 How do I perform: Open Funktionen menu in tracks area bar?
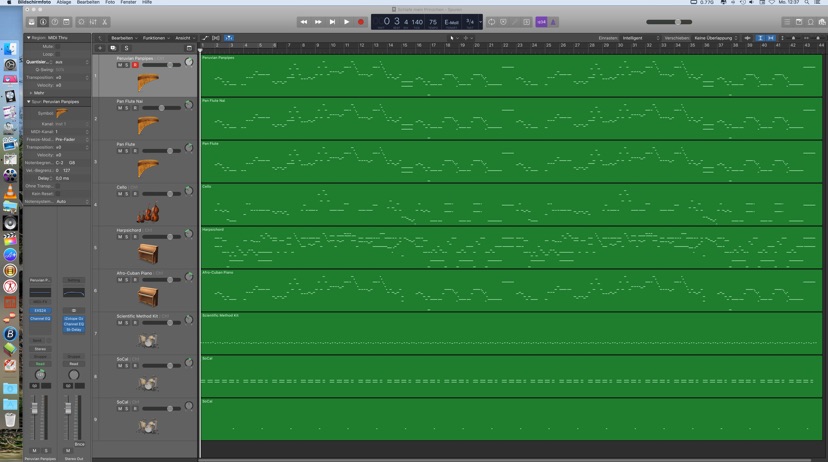coord(155,38)
